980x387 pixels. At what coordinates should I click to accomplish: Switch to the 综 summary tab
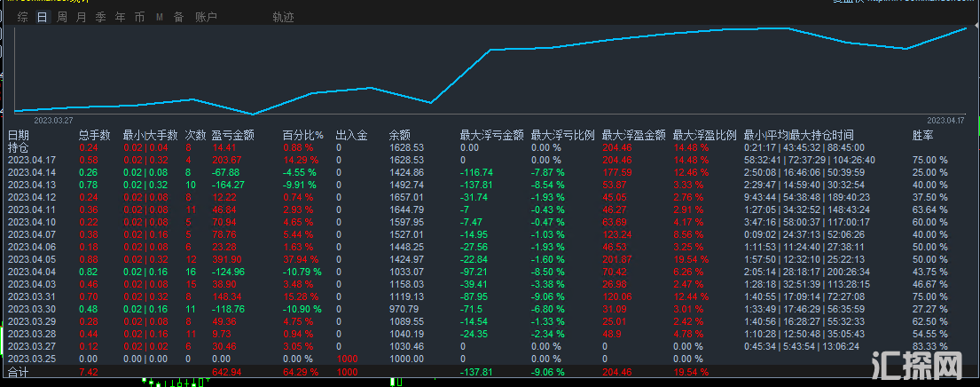point(22,18)
